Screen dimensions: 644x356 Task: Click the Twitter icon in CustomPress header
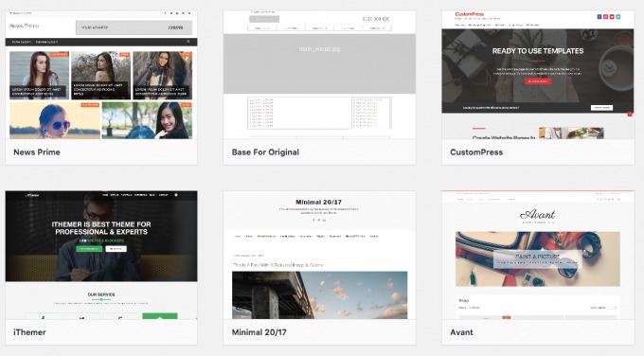click(618, 17)
